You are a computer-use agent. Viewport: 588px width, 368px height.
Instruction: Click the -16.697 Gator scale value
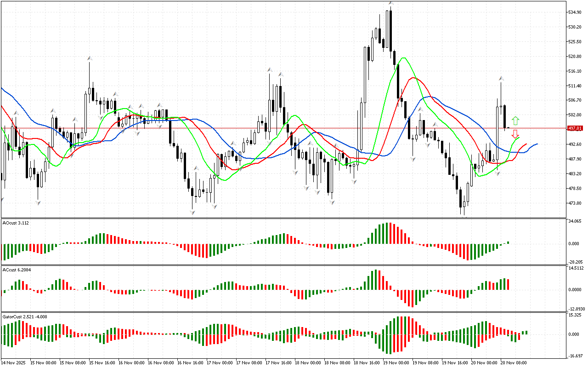575,356
